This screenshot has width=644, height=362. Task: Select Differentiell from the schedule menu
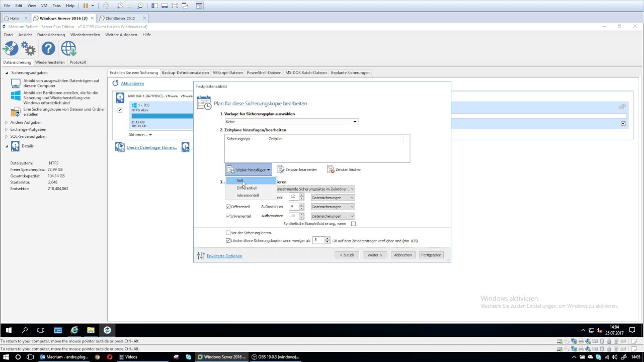251,188
